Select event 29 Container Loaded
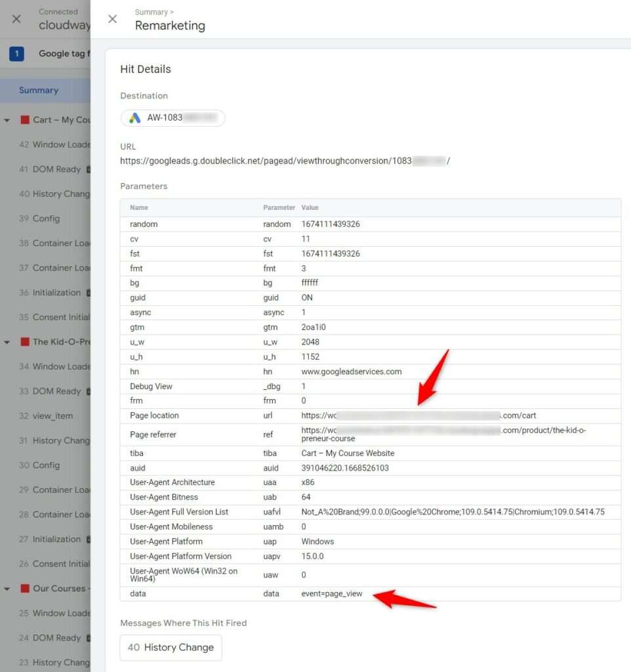The width and height of the screenshot is (631, 672). (x=54, y=490)
